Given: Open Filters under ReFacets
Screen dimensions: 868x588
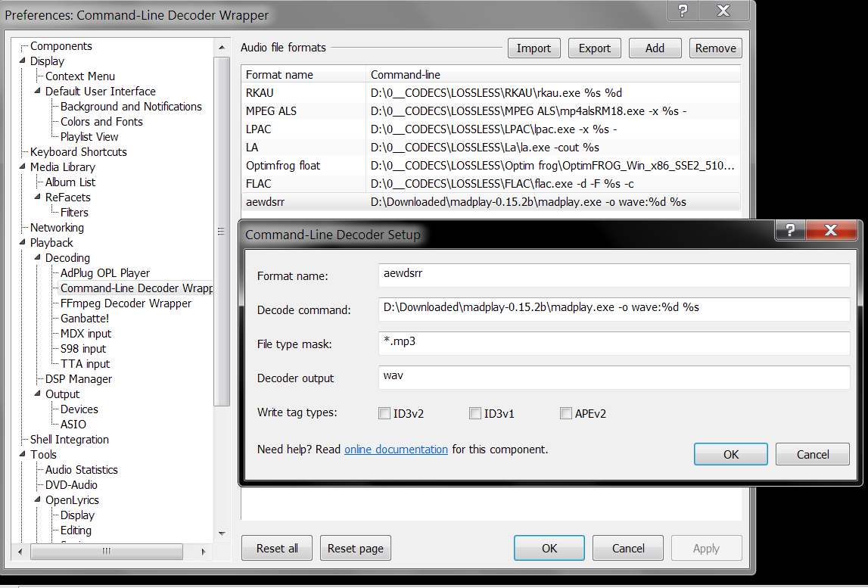Looking at the screenshot, I should point(74,212).
